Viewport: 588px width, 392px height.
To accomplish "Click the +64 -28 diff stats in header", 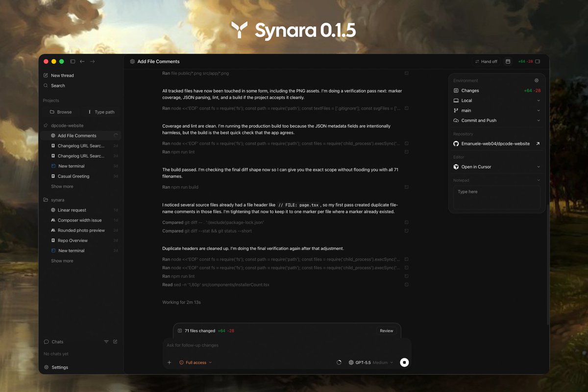I will pyautogui.click(x=525, y=62).
